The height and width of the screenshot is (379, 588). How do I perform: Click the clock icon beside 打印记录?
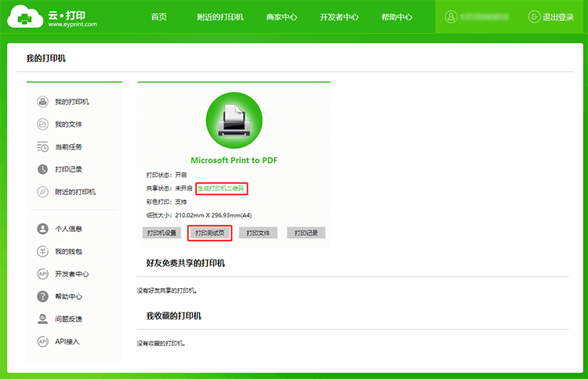43,169
